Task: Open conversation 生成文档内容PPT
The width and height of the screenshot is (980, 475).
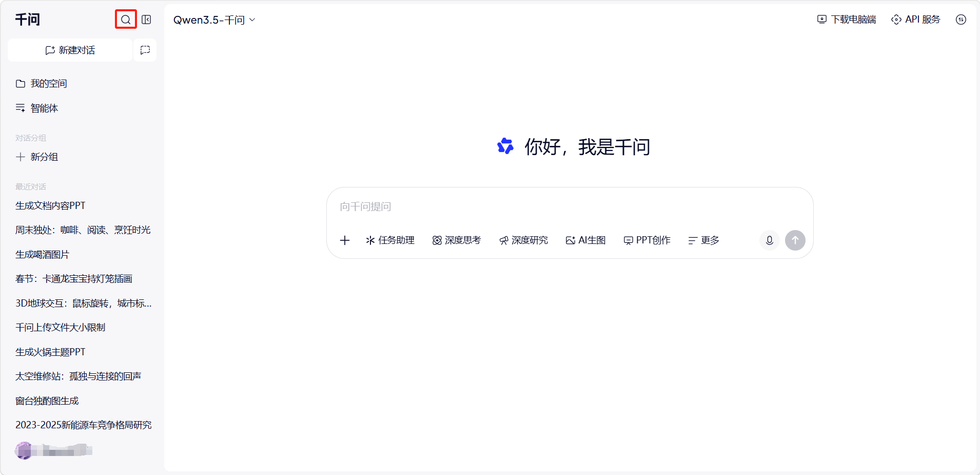Action: 50,205
